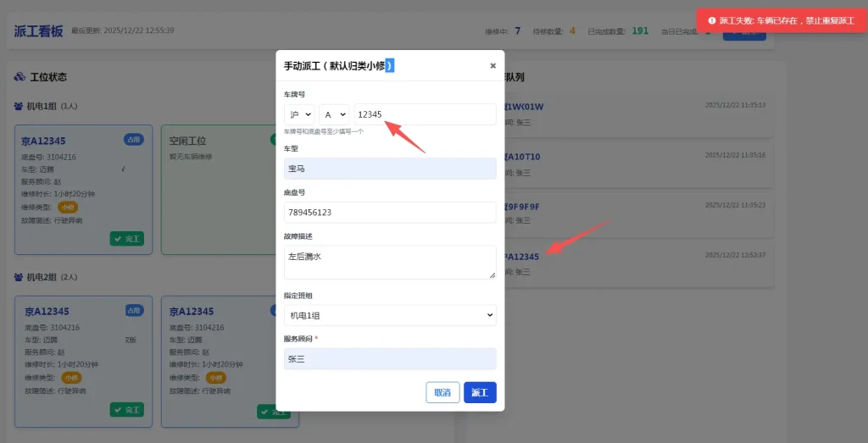Viewport: 868px width, 443px height.
Task: Click the 维修中 count 7
Action: click(x=518, y=31)
